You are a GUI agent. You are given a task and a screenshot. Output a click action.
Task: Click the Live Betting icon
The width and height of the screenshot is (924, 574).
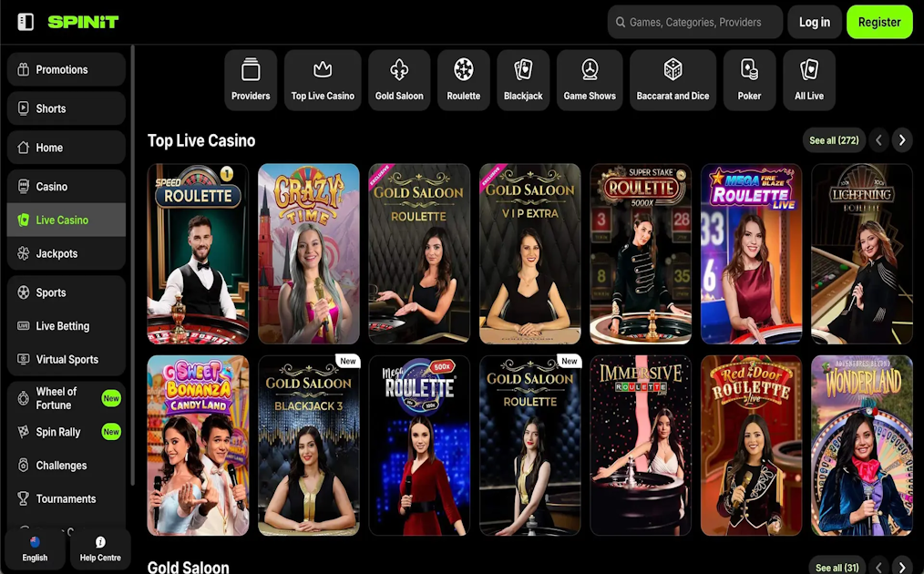pyautogui.click(x=23, y=326)
